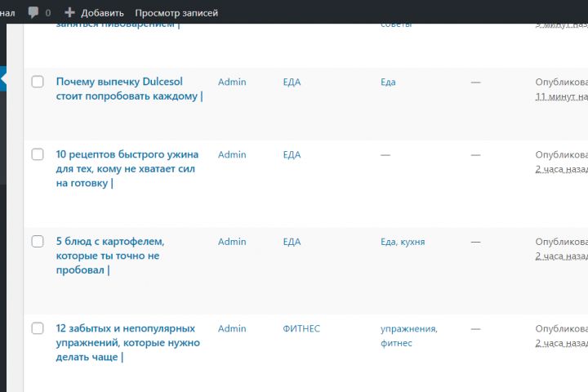The height and width of the screenshot is (392, 588).
Task: Click the кухня tag link
Action: coord(412,242)
